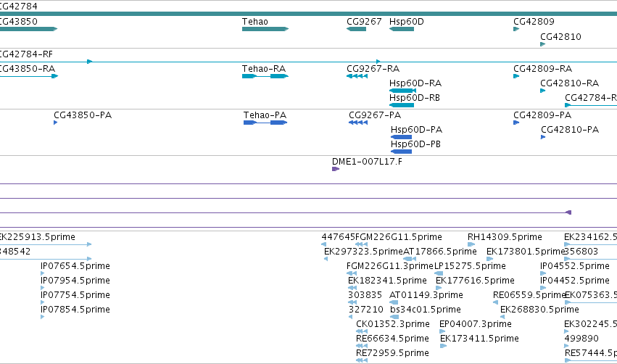Click the RE66634.5prime EST label
This screenshot has width=617, height=364.
[x=392, y=339]
